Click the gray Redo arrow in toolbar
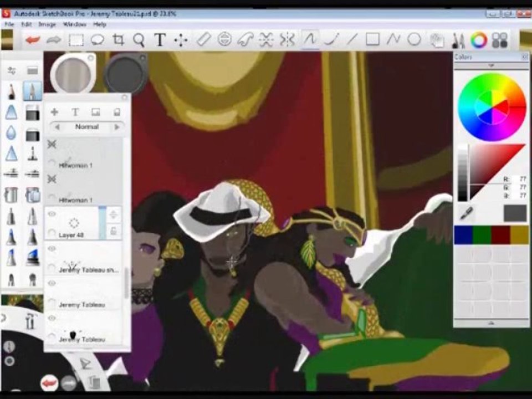The width and height of the screenshot is (532, 399). [54, 40]
